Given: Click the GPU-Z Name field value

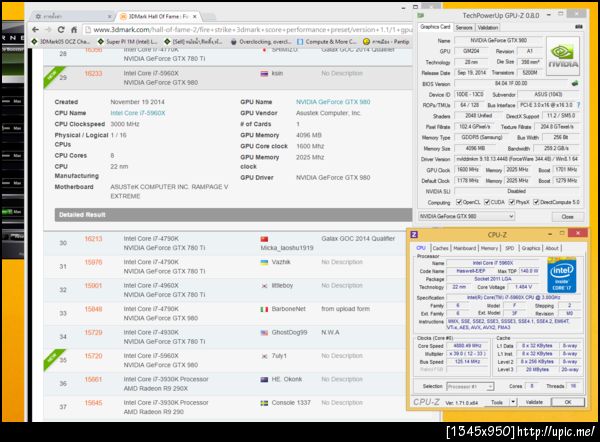Looking at the screenshot, I should pos(498,40).
